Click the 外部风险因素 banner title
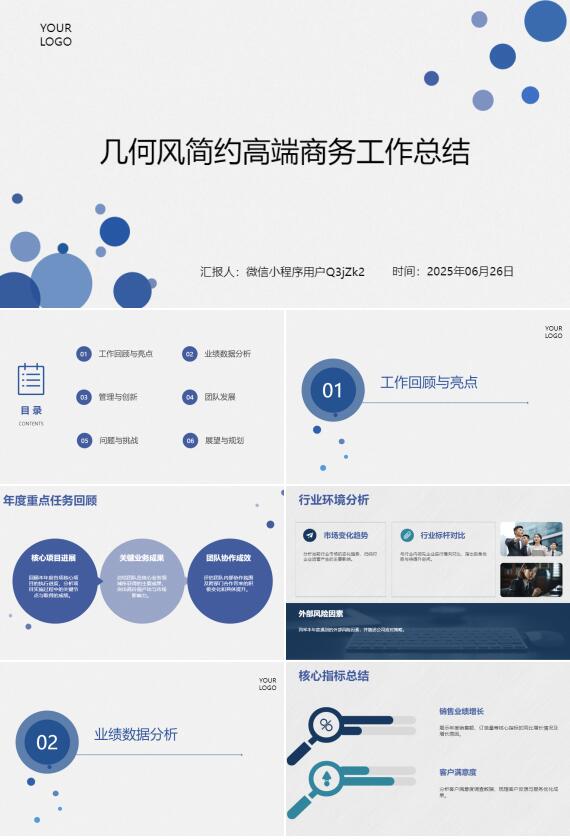The height and width of the screenshot is (840, 570). (x=321, y=614)
